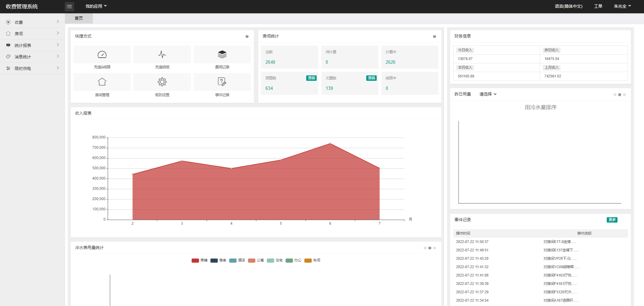The height and width of the screenshot is (306, 644).
Task: Open the 充值明细 pulse icon shortcut
Action: pyautogui.click(x=162, y=55)
